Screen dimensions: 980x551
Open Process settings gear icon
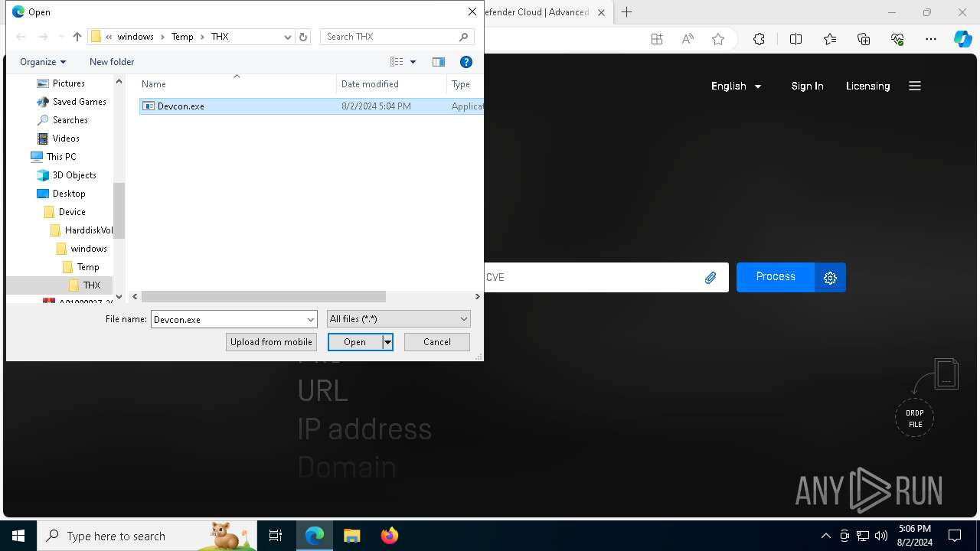pyautogui.click(x=830, y=278)
